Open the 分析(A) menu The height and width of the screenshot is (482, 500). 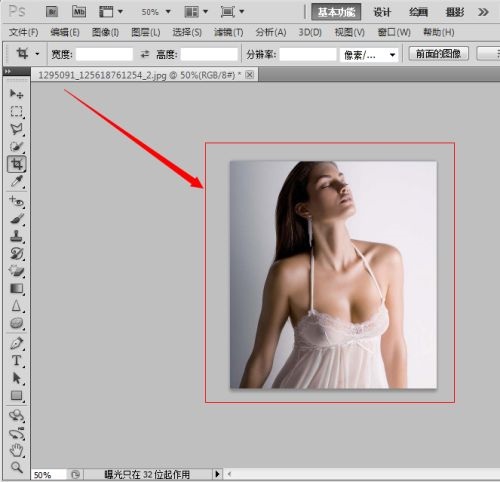click(x=271, y=32)
